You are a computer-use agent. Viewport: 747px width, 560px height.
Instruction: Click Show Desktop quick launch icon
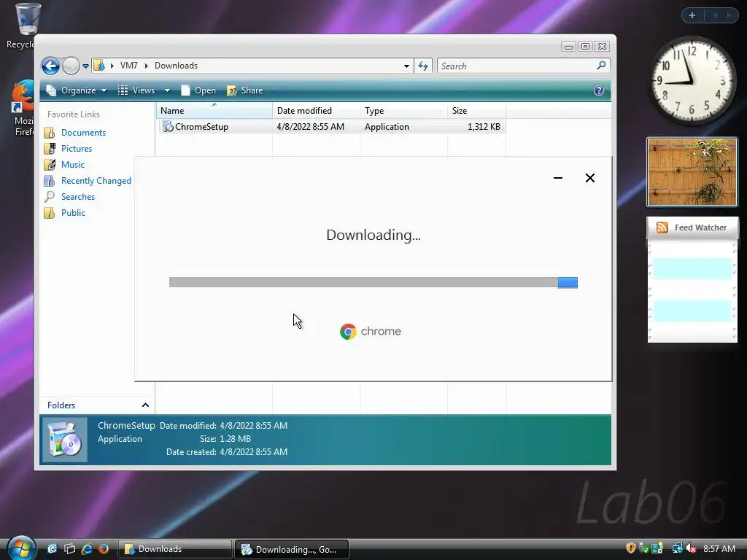click(x=53, y=549)
